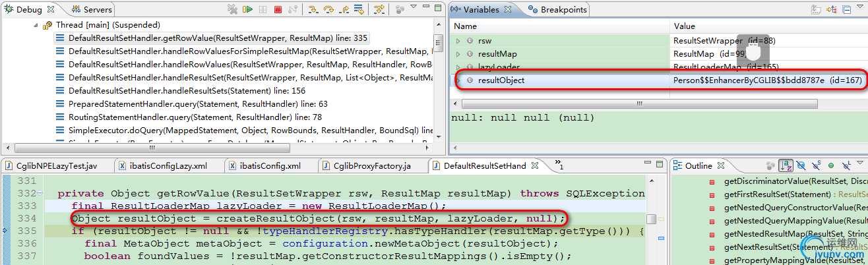Click the editor's vertical scrollbar thumb

coord(651,219)
